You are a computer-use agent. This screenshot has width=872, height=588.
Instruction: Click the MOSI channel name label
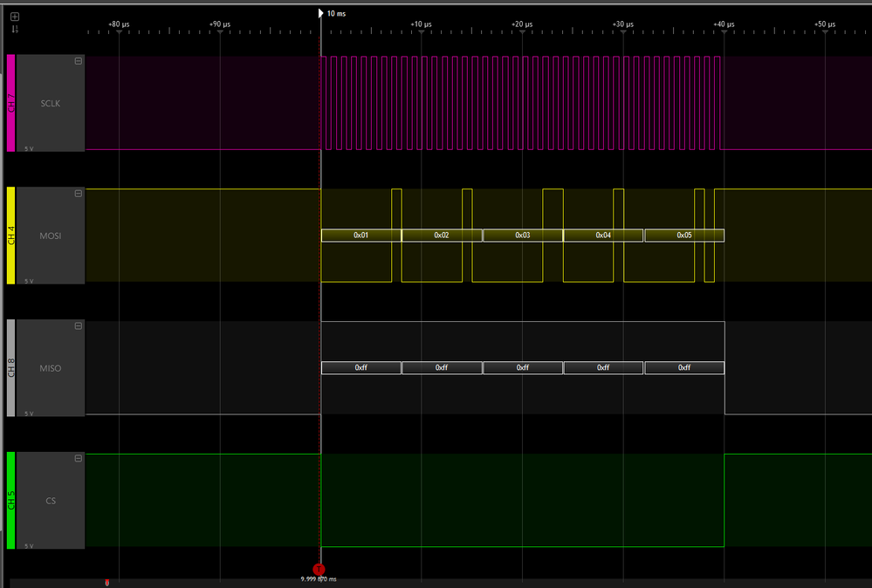pos(49,236)
